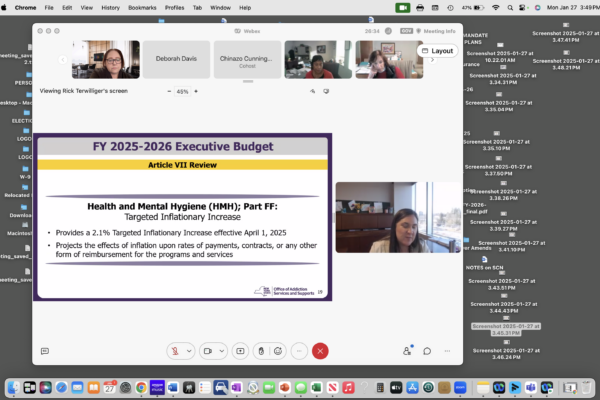Image resolution: width=600 pixels, height=400 pixels.
Task: Open Google Chrome in the Dock
Action: tap(141, 388)
